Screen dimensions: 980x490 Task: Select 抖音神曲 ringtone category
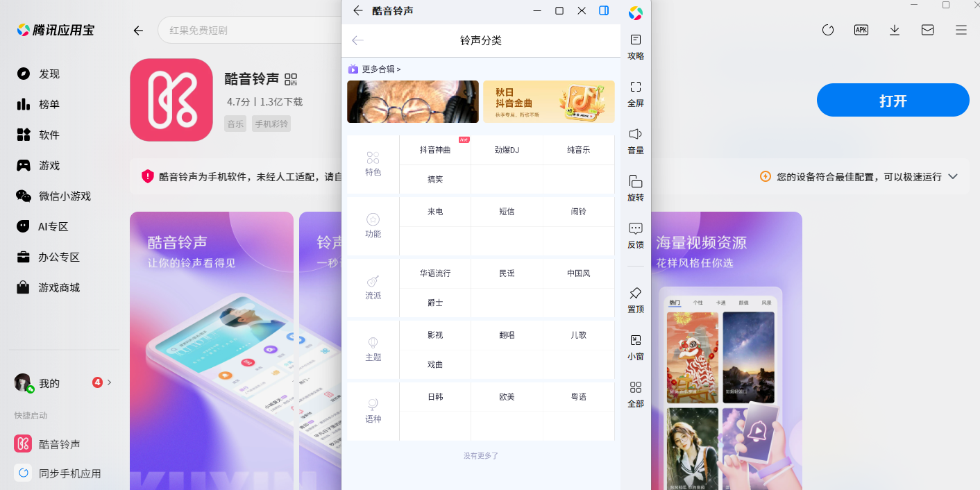coord(435,150)
